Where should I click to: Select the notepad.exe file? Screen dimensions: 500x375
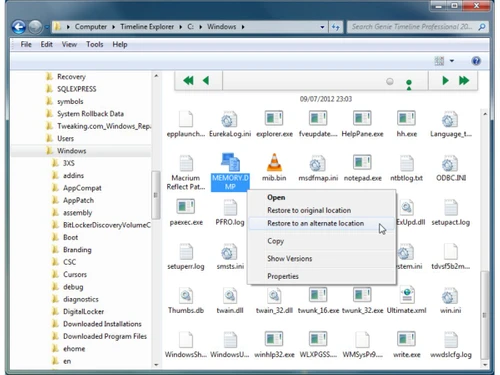click(362, 168)
